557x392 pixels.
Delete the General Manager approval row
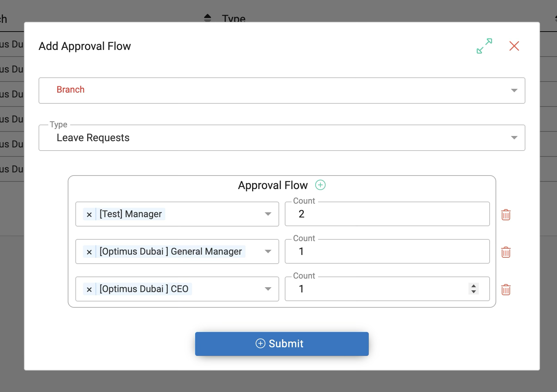click(506, 252)
